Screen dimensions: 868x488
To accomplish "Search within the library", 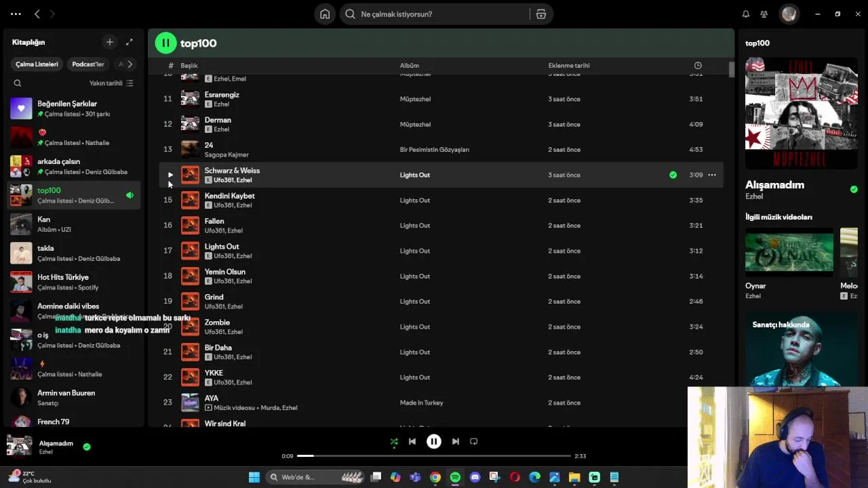I will (18, 83).
